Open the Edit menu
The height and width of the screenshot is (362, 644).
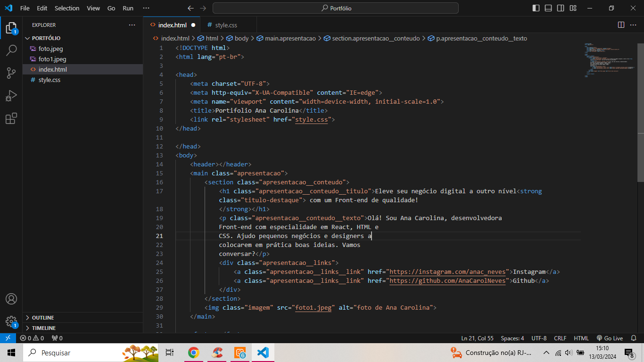[x=42, y=8]
